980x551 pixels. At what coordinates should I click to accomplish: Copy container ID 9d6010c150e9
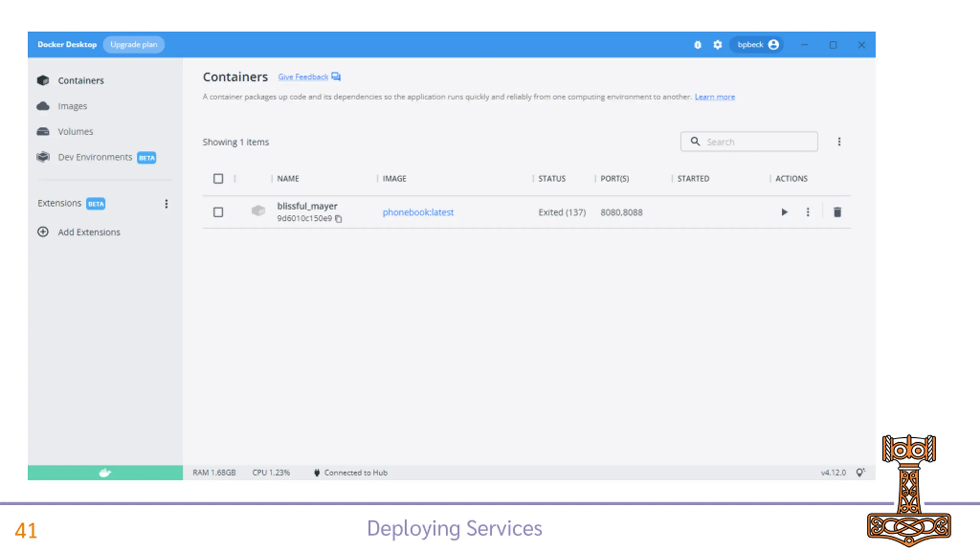pyautogui.click(x=338, y=218)
